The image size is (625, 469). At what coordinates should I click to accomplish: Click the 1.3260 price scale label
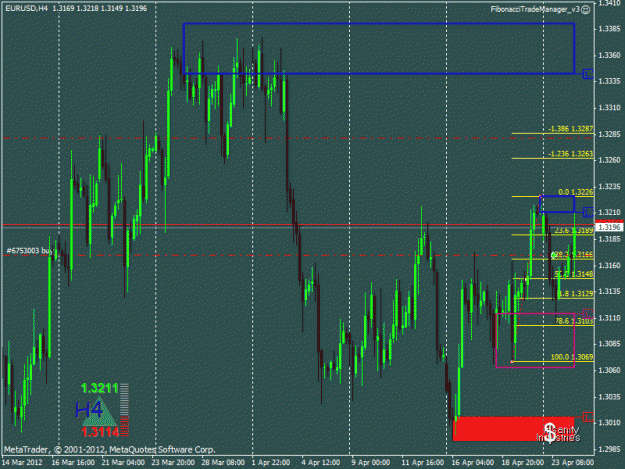click(x=609, y=160)
